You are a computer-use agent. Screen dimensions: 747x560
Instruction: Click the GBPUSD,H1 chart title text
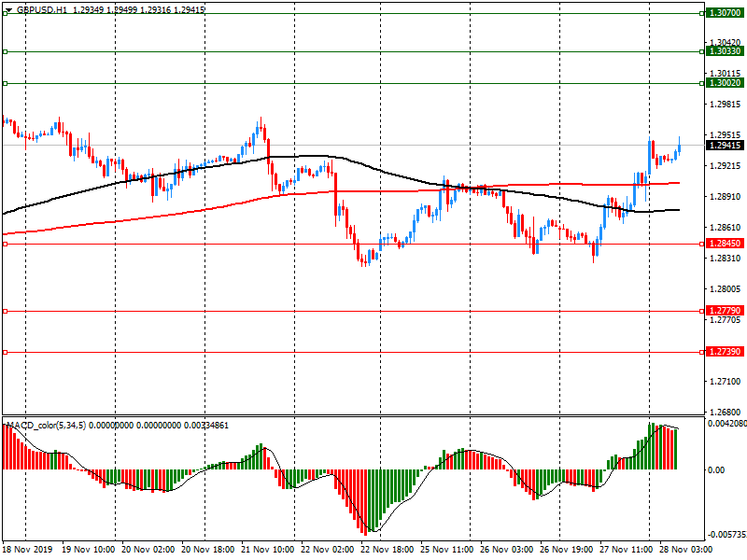coord(42,9)
